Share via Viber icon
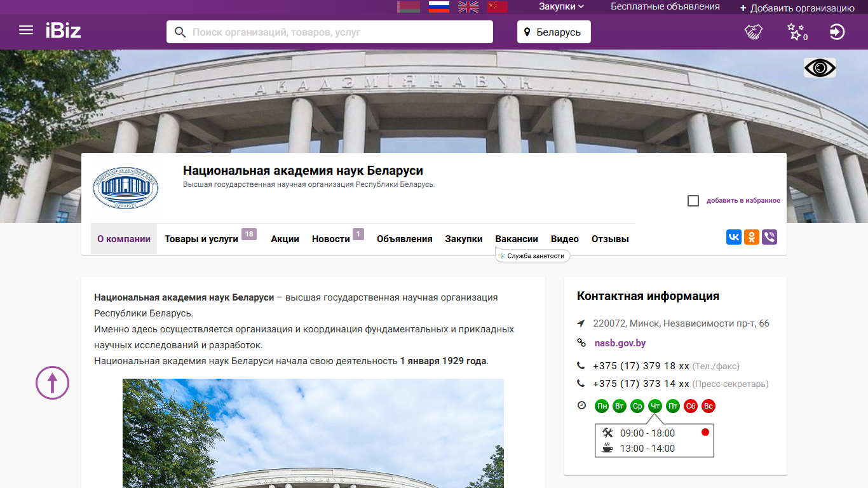The height and width of the screenshot is (488, 868). coord(770,237)
